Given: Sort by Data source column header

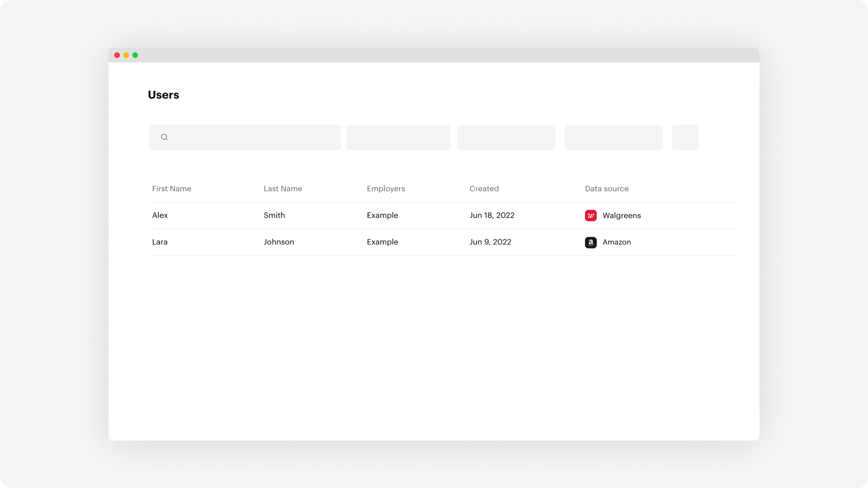Looking at the screenshot, I should tap(606, 188).
